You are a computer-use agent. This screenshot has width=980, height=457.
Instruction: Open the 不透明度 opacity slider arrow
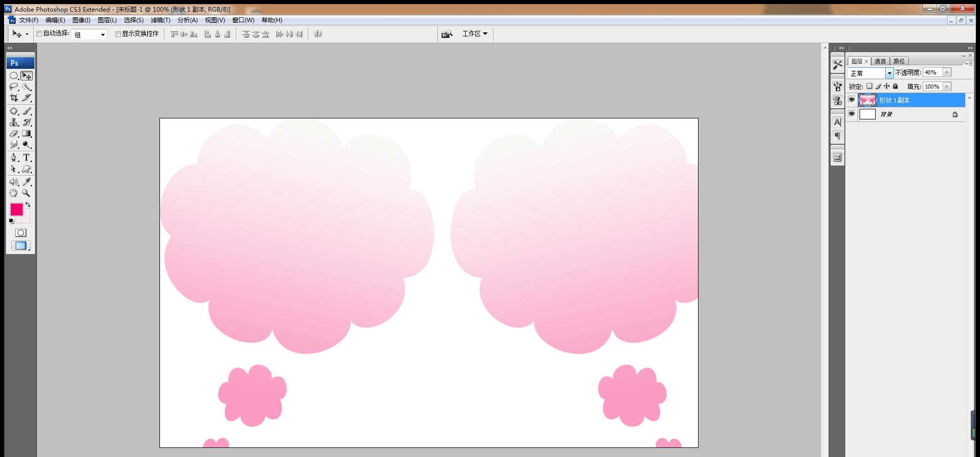(x=947, y=72)
